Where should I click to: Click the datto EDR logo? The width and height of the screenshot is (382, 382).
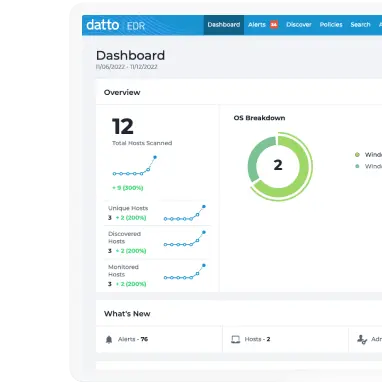[115, 25]
